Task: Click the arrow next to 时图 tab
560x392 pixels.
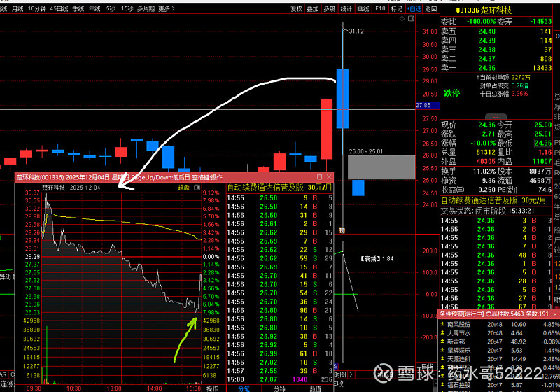Action: (351, 374)
